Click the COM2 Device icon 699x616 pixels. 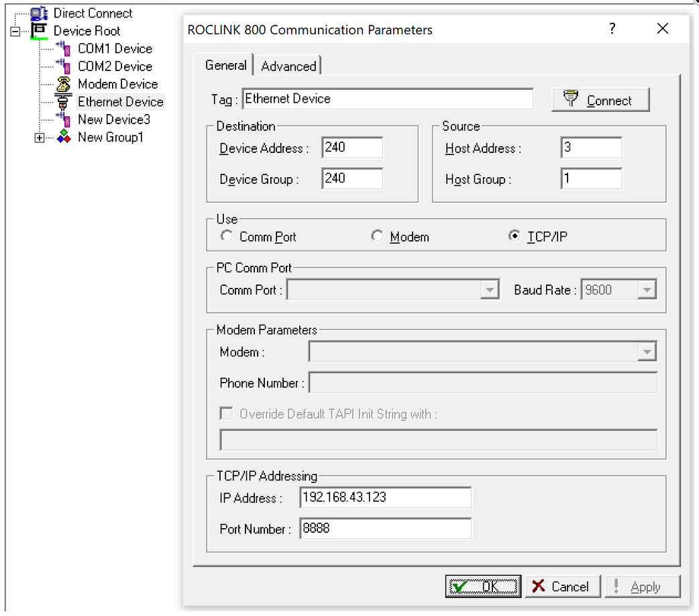(63, 66)
